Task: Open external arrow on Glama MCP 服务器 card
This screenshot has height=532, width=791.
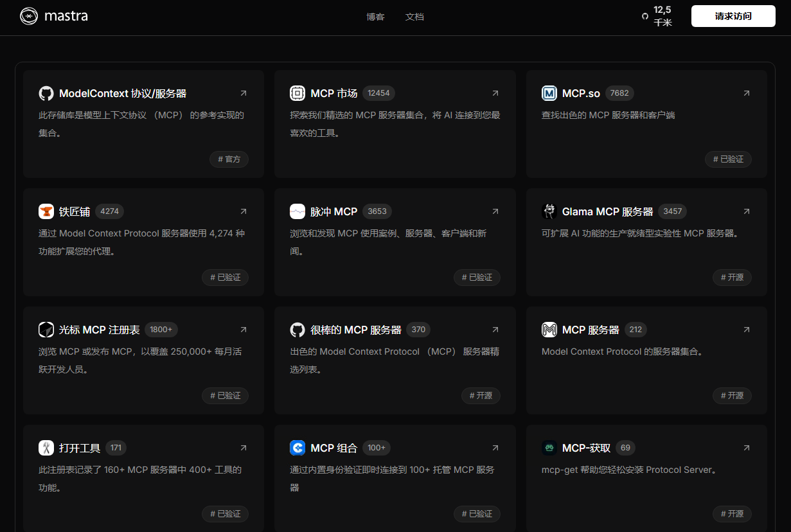Action: click(x=747, y=211)
